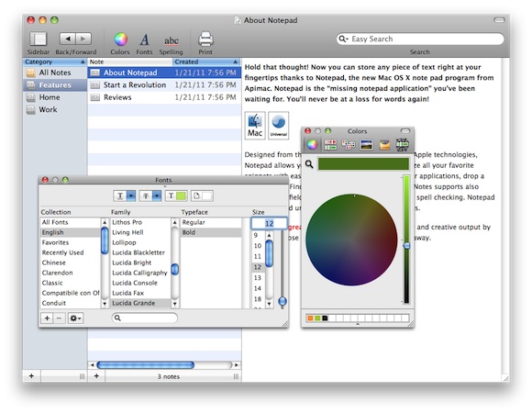The height and width of the screenshot is (413, 532).
Task: Click the Easy Search field
Action: click(x=420, y=39)
